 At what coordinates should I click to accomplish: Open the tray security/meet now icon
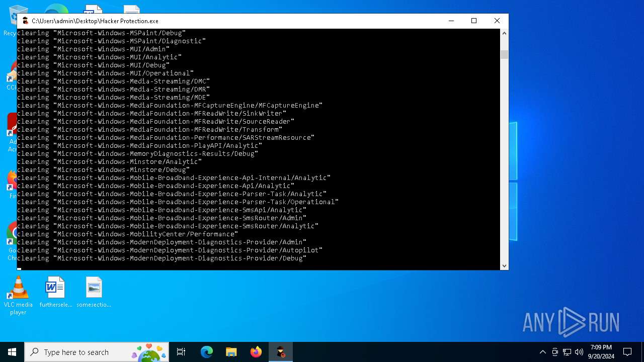(x=555, y=352)
